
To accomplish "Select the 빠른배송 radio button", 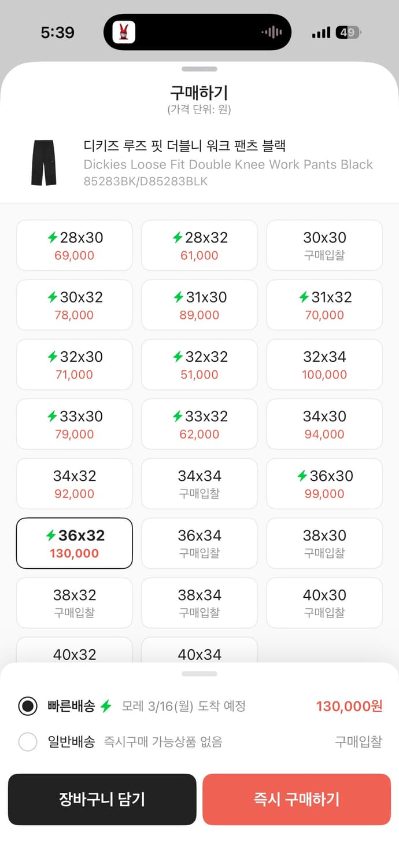I will click(x=28, y=706).
